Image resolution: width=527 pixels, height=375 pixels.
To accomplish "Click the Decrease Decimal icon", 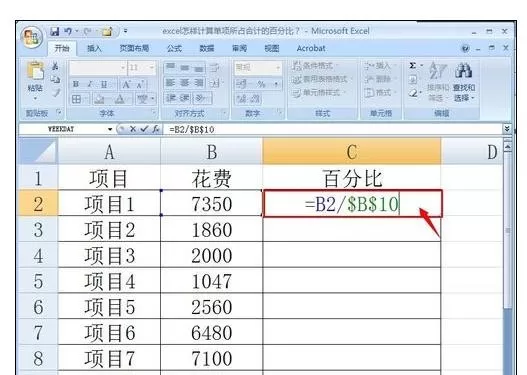I will pyautogui.click(x=255, y=99).
